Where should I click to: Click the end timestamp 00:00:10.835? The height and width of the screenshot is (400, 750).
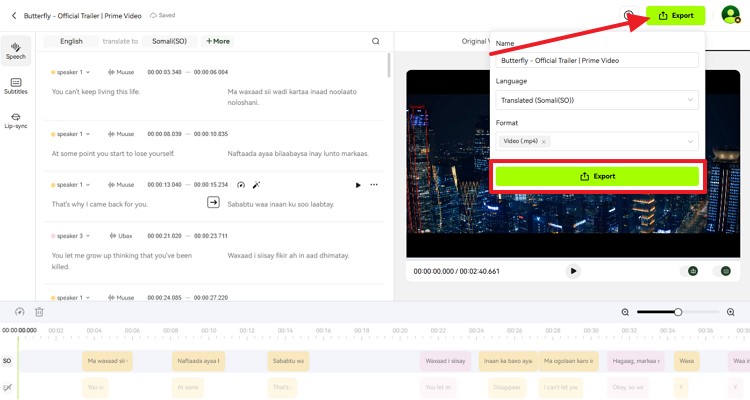point(211,134)
